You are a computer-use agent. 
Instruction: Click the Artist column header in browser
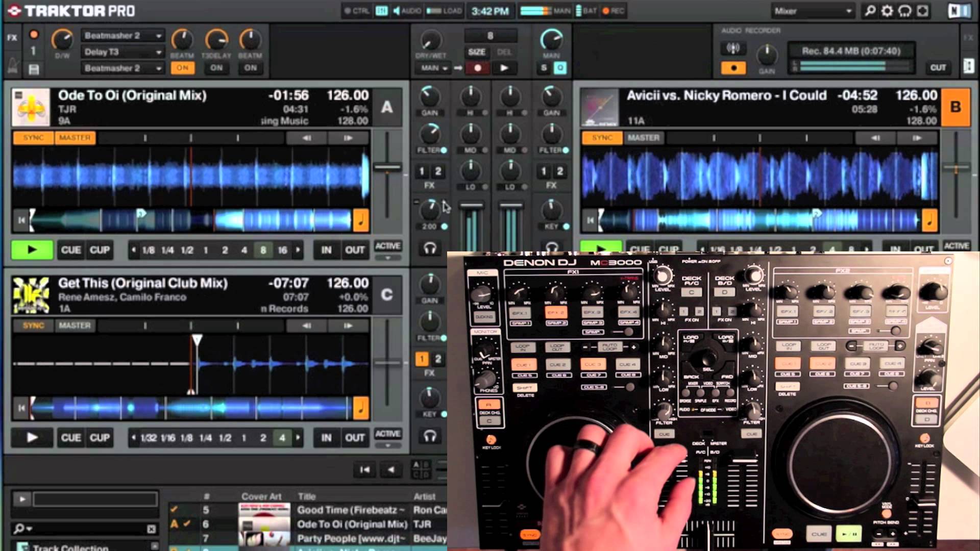(425, 496)
